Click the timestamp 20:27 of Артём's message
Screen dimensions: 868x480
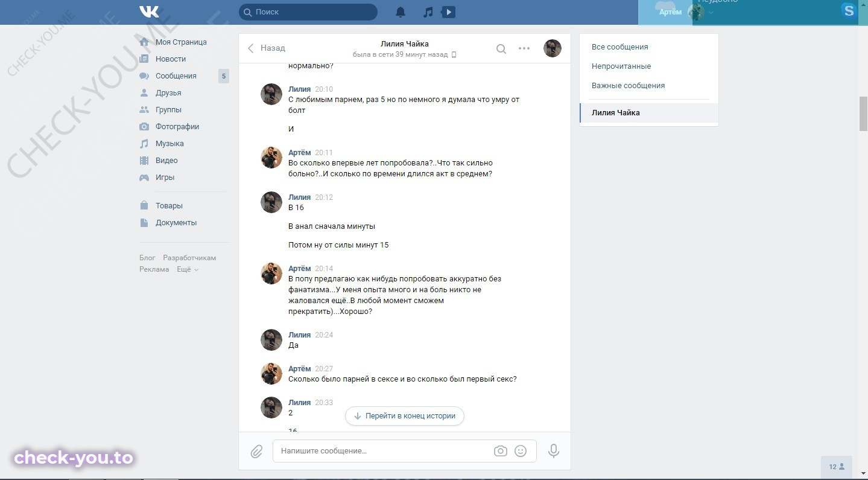(x=324, y=369)
